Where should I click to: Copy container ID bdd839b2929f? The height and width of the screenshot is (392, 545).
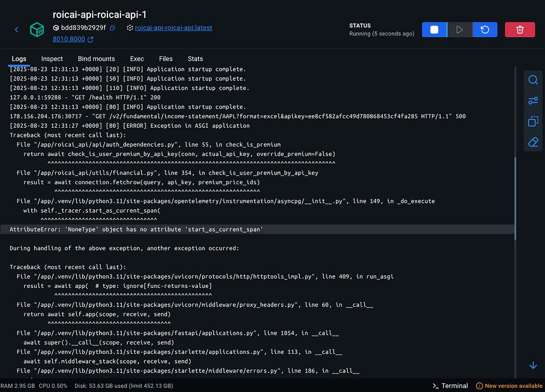[113, 28]
